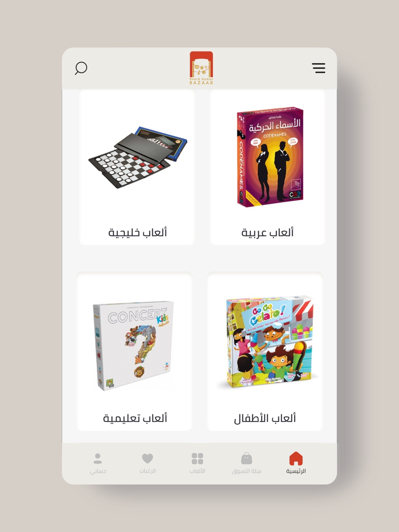Go to الألعاب tab label

(x=198, y=471)
